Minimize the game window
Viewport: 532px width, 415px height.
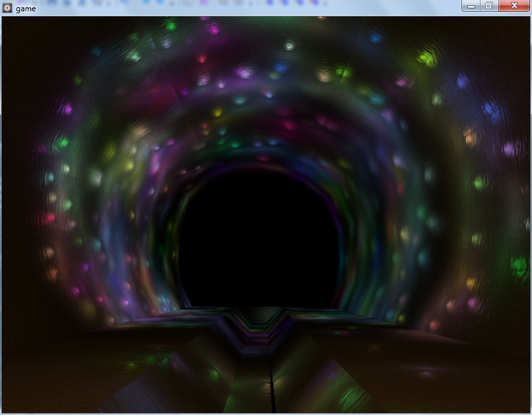point(471,6)
